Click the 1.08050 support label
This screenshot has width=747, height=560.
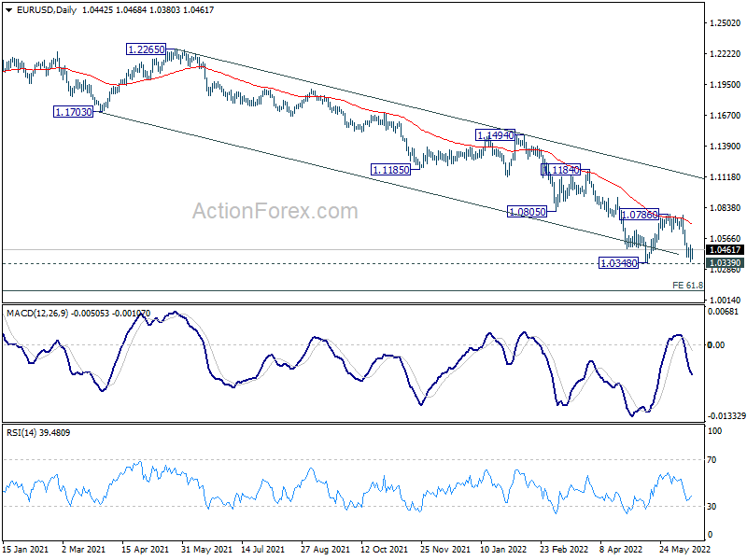tap(525, 212)
